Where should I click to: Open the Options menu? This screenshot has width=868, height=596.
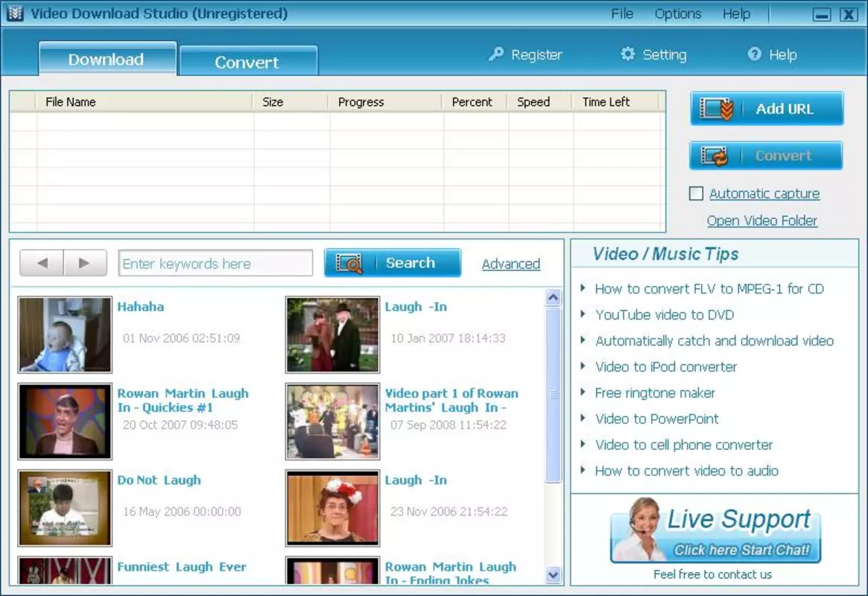tap(677, 14)
